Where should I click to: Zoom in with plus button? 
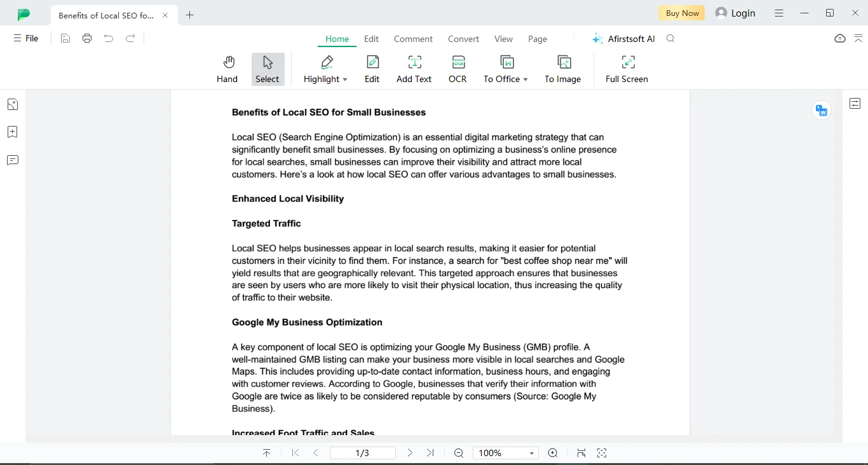tap(553, 453)
